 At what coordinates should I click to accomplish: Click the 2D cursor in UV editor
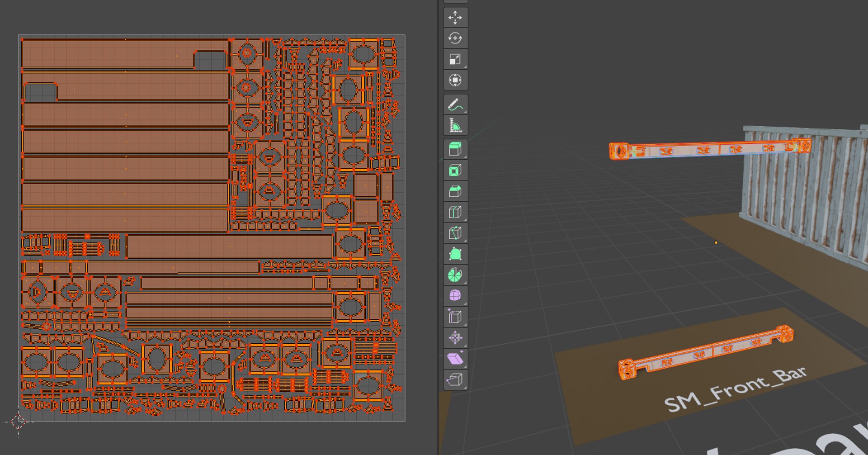pyautogui.click(x=19, y=422)
